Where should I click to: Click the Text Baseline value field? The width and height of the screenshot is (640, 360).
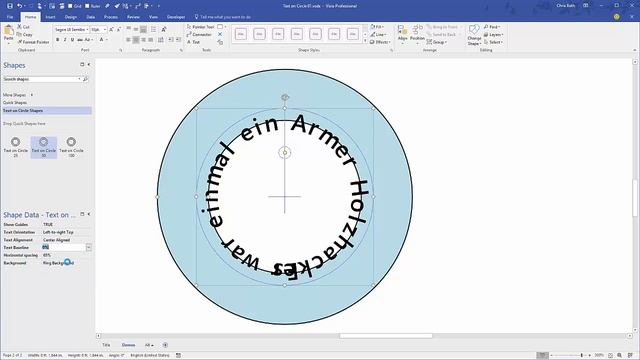click(64, 247)
